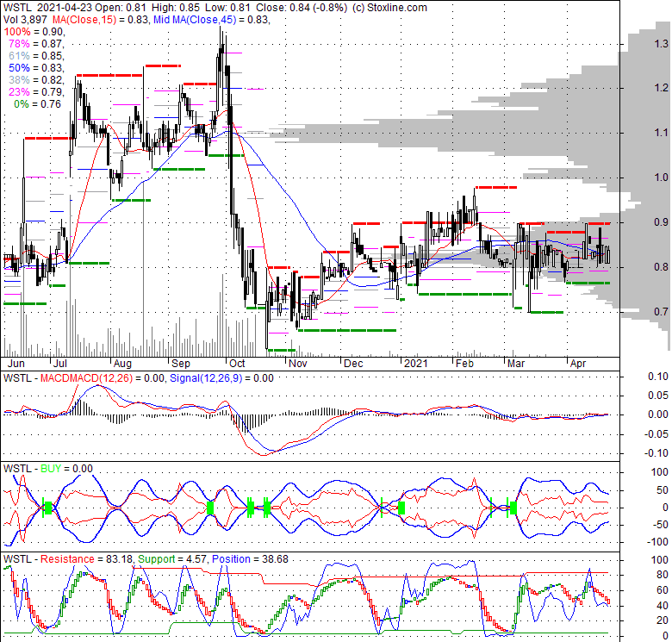Click the 1.3 price axis label
Image resolution: width=672 pixels, height=642 pixels.
pos(661,43)
